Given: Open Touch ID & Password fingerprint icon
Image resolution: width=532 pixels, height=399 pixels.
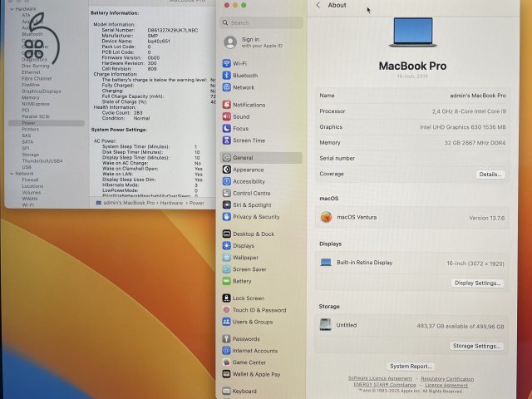Looking at the screenshot, I should (x=226, y=310).
